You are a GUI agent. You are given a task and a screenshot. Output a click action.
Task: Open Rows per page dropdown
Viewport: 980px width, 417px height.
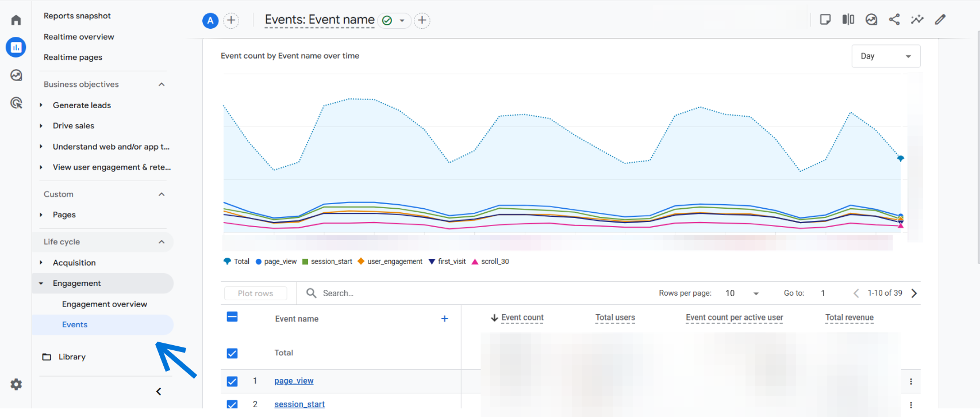[742, 293]
